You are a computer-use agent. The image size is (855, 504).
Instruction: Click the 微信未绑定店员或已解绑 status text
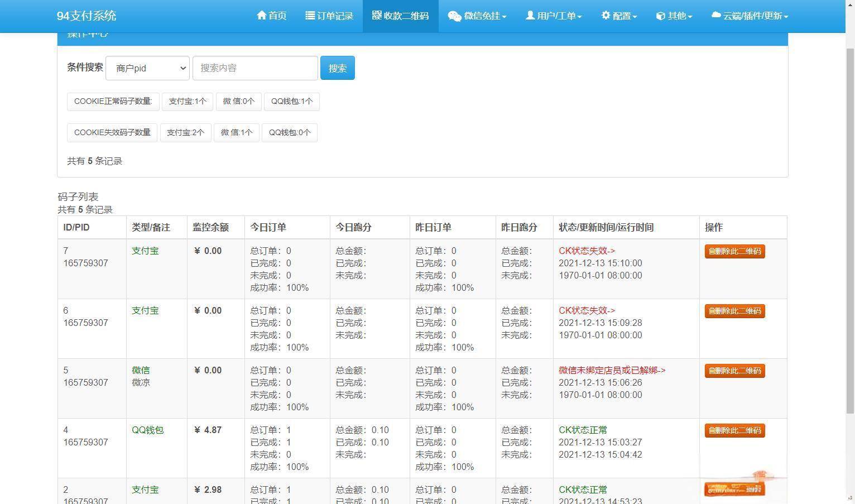pyautogui.click(x=612, y=371)
